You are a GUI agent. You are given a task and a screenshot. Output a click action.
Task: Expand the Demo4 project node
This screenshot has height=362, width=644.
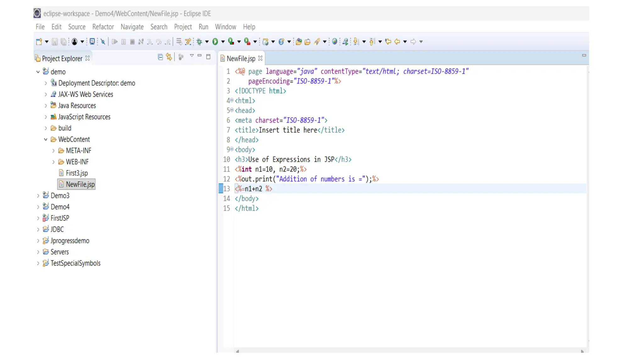coord(38,207)
